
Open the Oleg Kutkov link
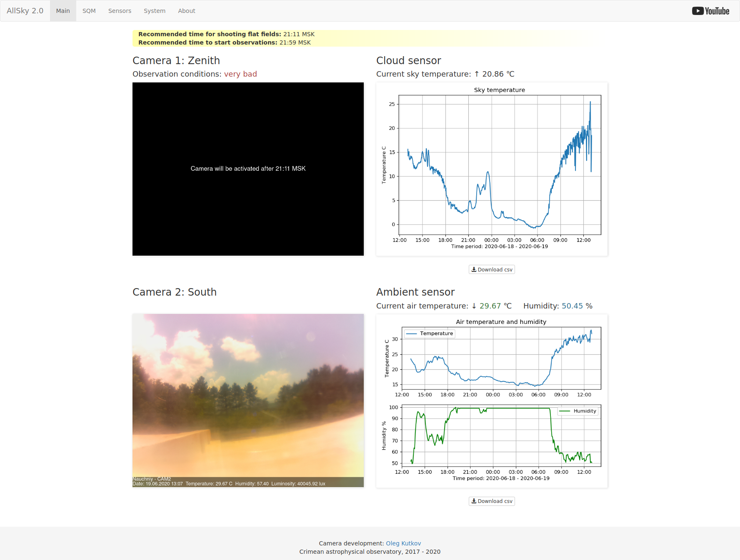[403, 543]
